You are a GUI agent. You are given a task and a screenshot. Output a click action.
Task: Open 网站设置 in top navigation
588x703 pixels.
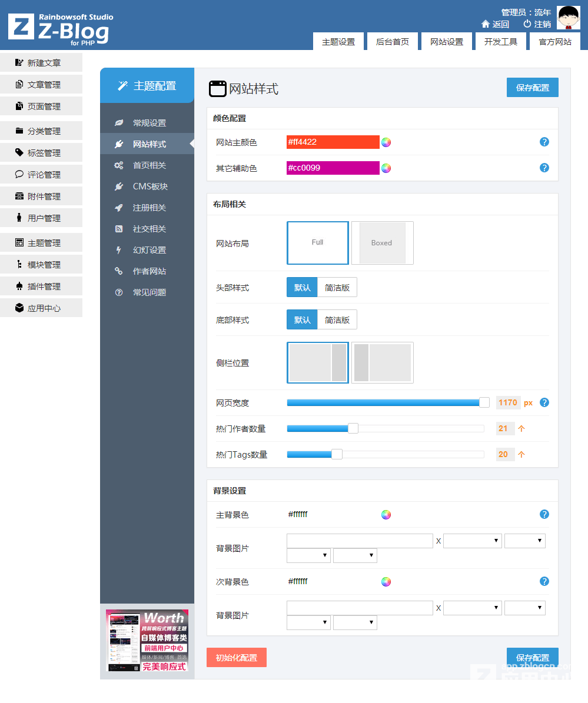447,42
